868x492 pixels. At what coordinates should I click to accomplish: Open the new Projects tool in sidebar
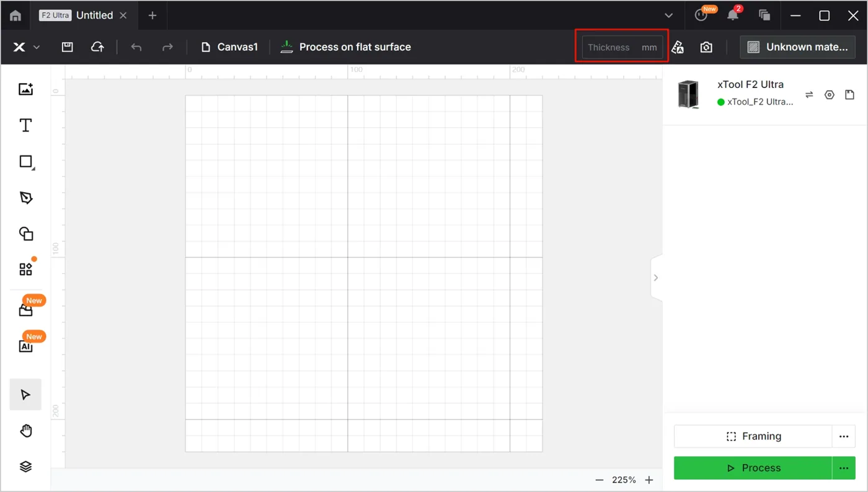click(x=25, y=310)
